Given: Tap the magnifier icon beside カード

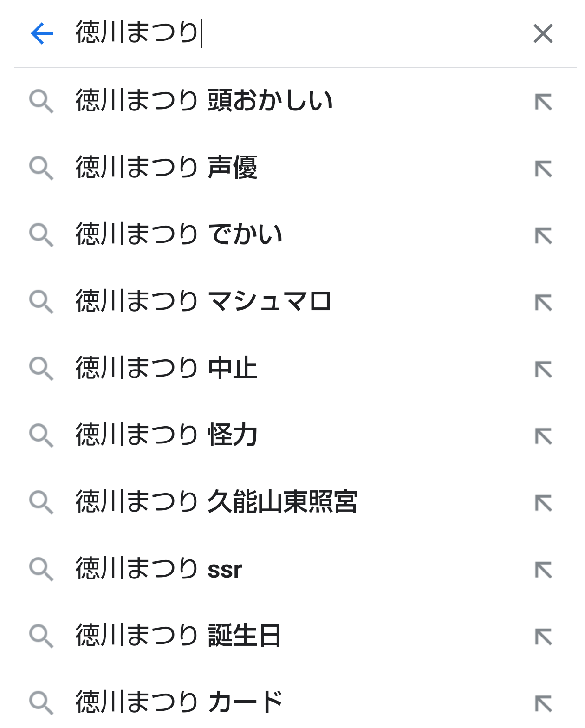Looking at the screenshot, I should 41,703.
